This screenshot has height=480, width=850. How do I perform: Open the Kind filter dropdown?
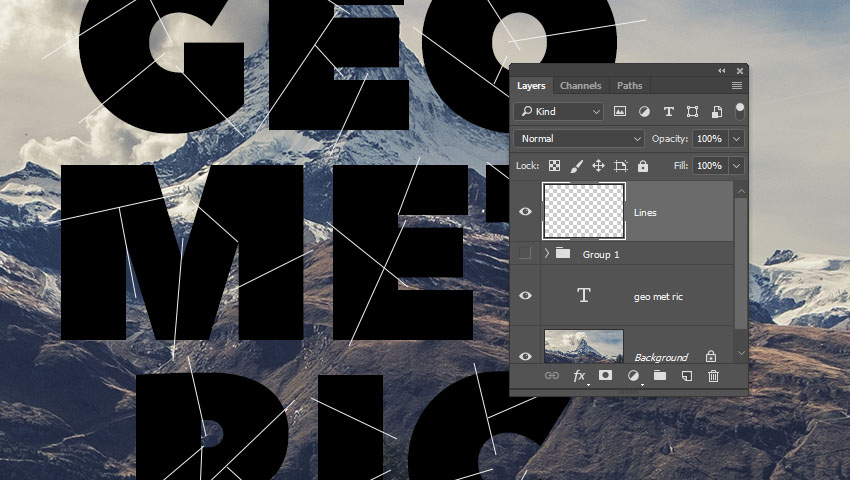click(559, 111)
